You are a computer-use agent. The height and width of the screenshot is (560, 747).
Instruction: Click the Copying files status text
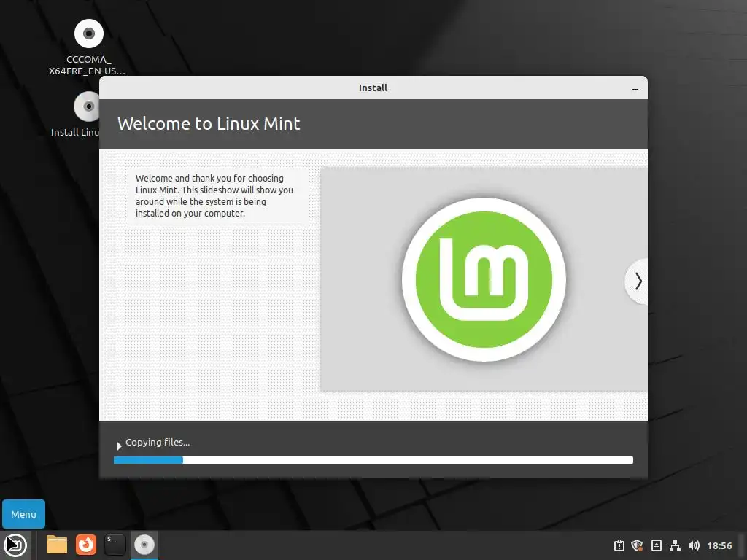[158, 443]
